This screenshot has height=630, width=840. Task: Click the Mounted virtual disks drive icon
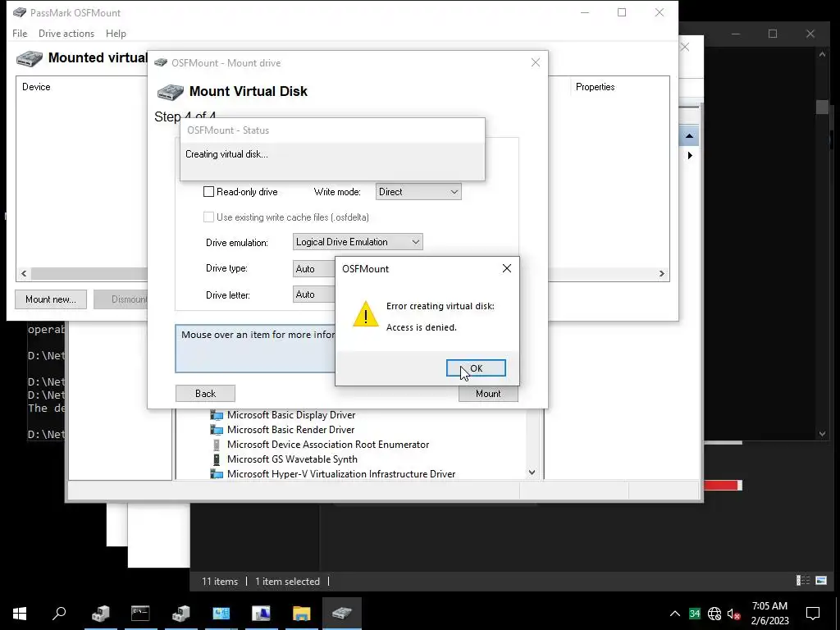(30, 58)
